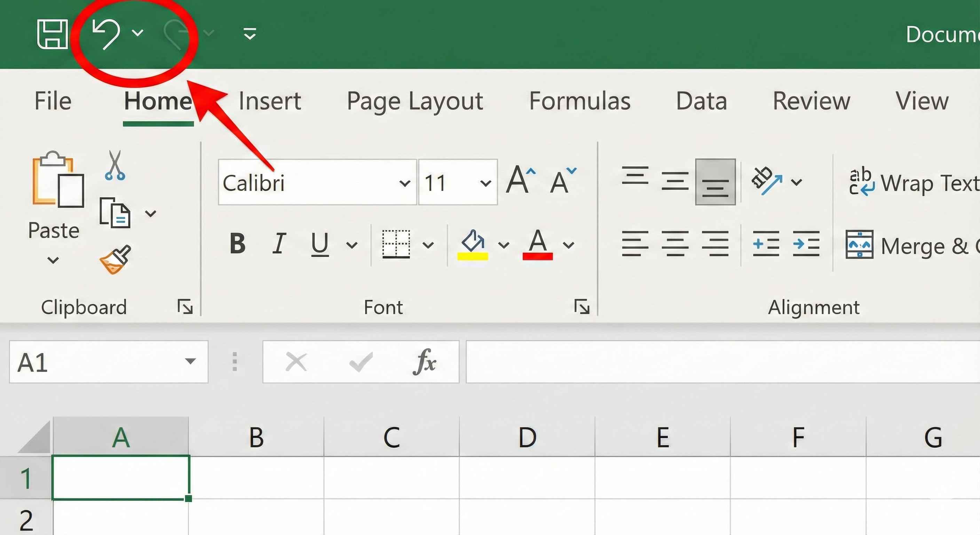The image size is (980, 535).
Task: Toggle Bottom Align button
Action: [715, 182]
